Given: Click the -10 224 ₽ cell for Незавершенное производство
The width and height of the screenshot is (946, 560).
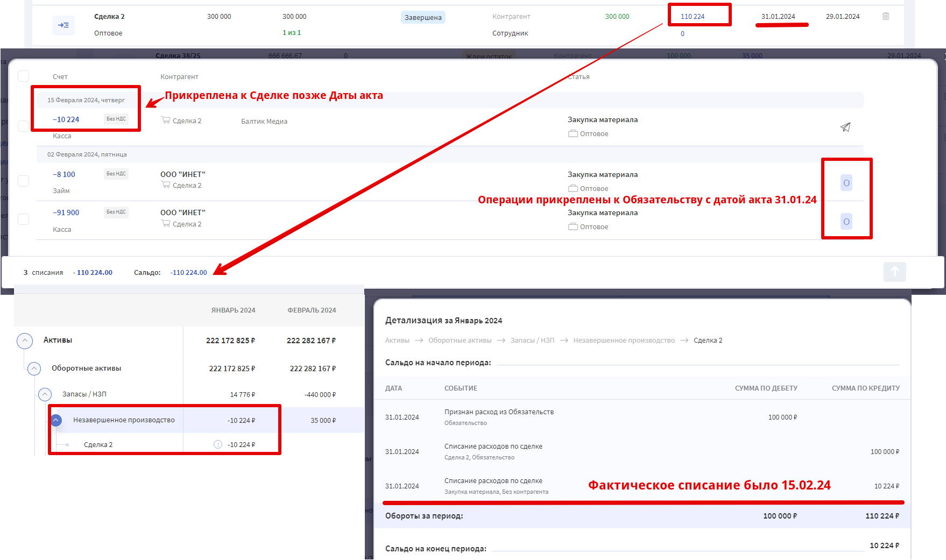Looking at the screenshot, I should pos(241,420).
